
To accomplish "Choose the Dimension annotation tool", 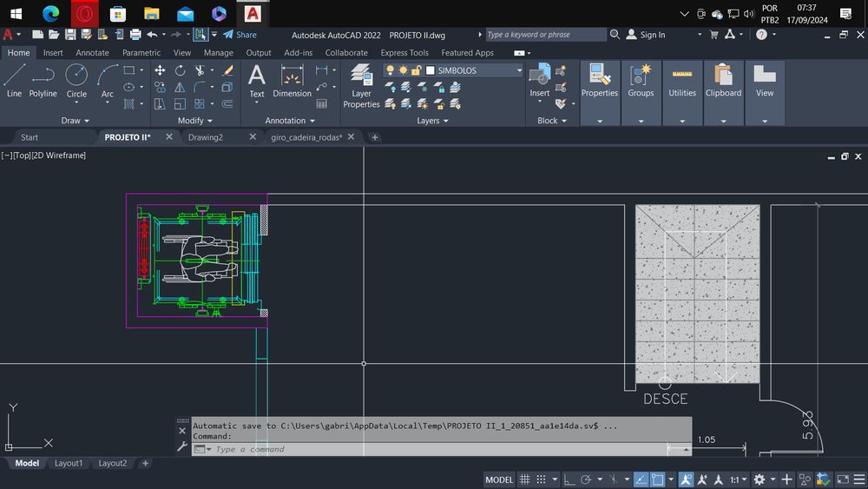I will point(292,80).
